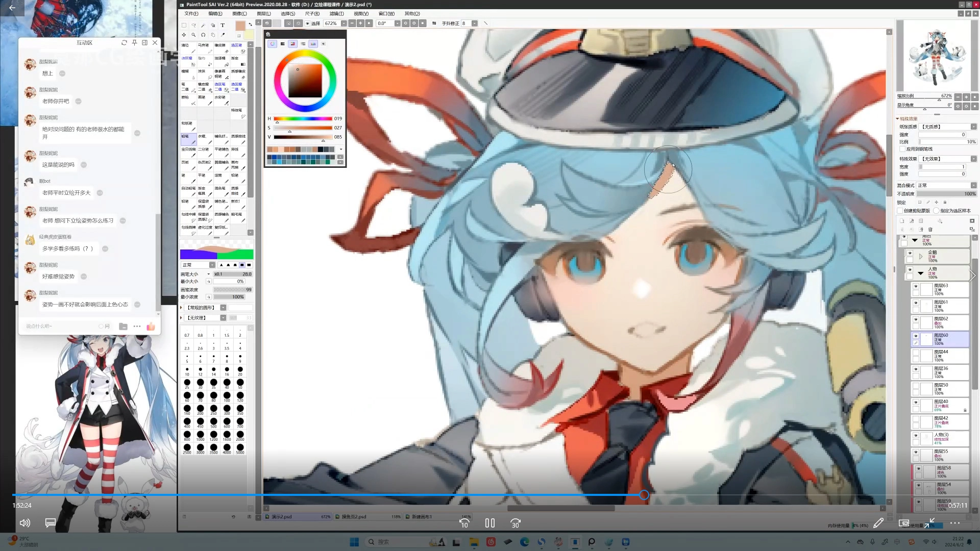
Task: Enable 创建剪贴蒙版 checkbox
Action: coord(900,211)
